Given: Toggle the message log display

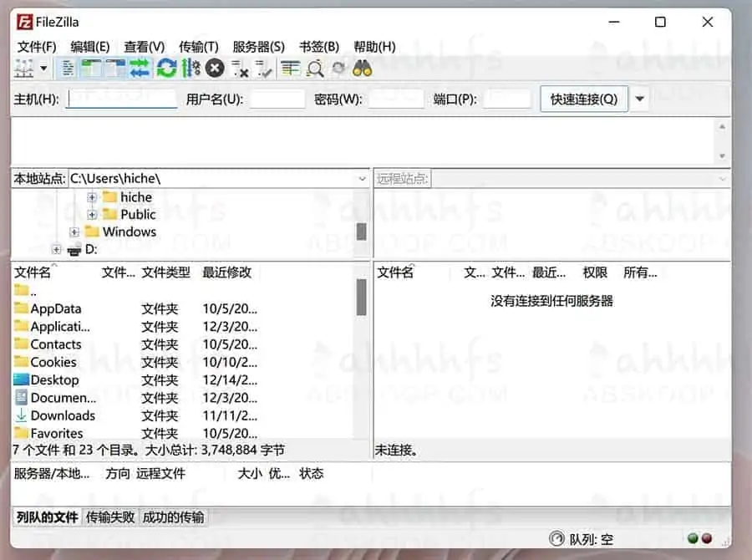Looking at the screenshot, I should [x=67, y=68].
